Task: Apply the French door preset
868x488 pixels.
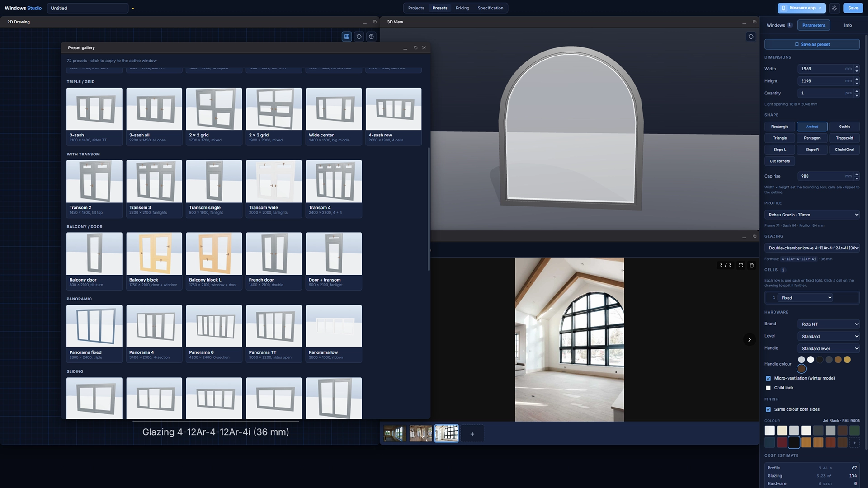Action: click(x=274, y=261)
